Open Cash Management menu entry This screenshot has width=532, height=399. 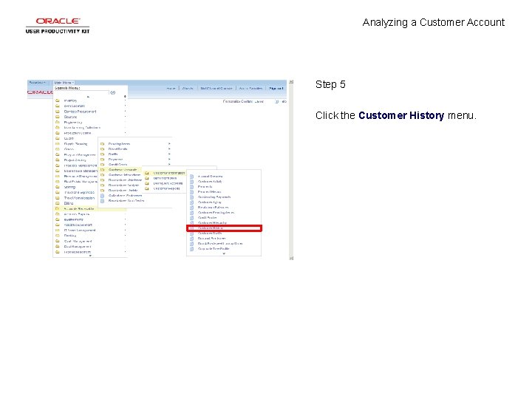78,241
